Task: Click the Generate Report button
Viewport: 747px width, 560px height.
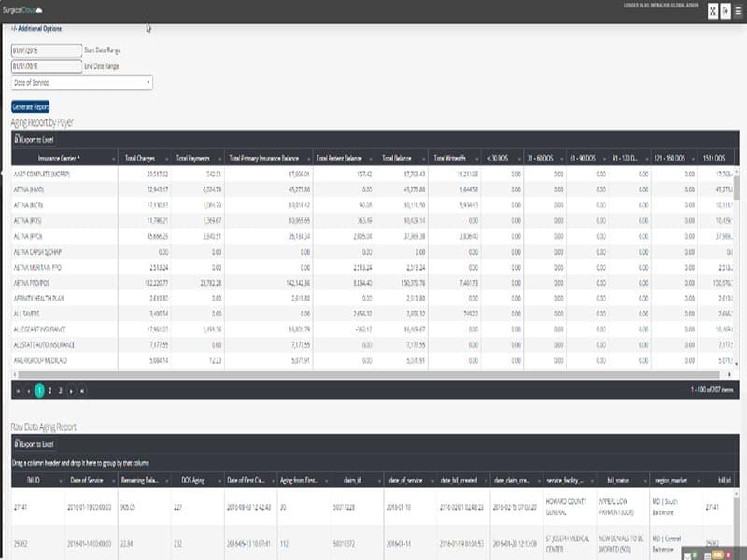Action: 31,106
